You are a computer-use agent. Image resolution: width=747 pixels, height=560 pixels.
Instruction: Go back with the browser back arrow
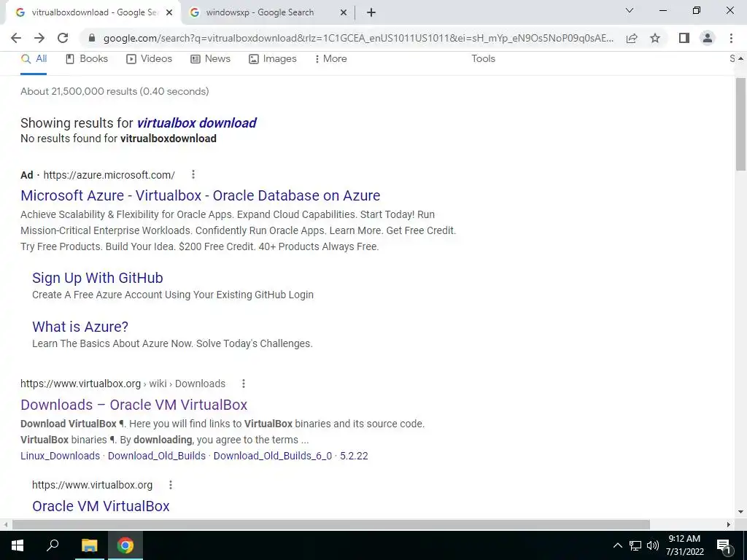pyautogui.click(x=16, y=38)
